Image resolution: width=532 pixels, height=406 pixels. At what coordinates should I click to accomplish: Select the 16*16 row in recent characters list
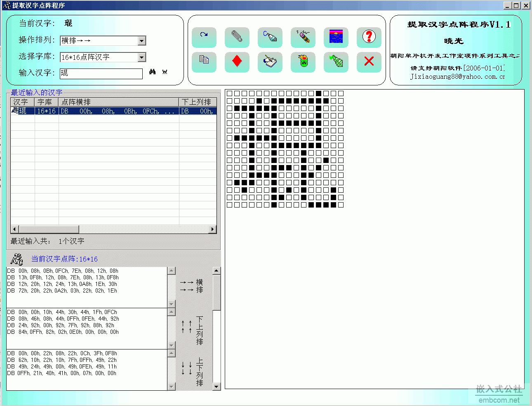pyautogui.click(x=113, y=111)
